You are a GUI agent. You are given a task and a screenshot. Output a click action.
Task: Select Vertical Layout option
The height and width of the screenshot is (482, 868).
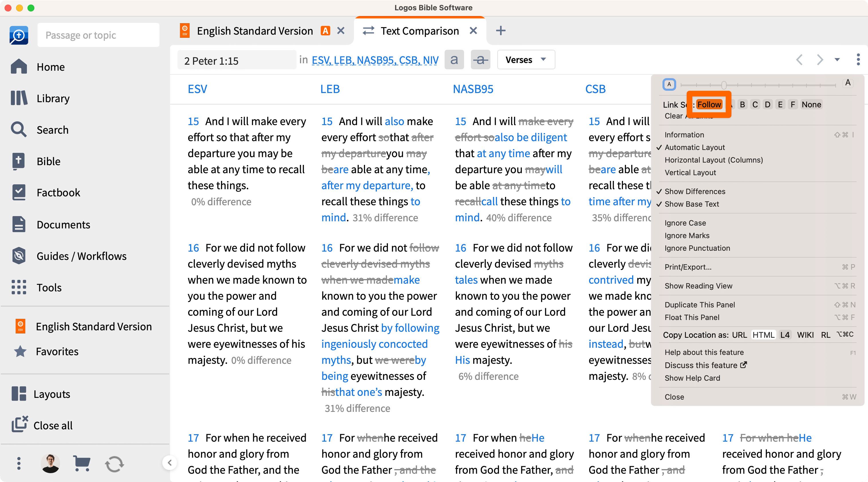(690, 173)
